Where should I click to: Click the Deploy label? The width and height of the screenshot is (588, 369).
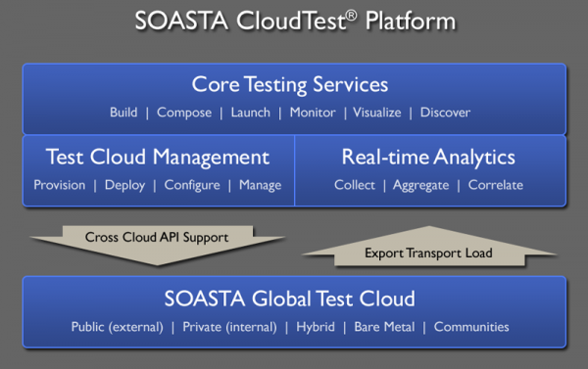click(124, 185)
